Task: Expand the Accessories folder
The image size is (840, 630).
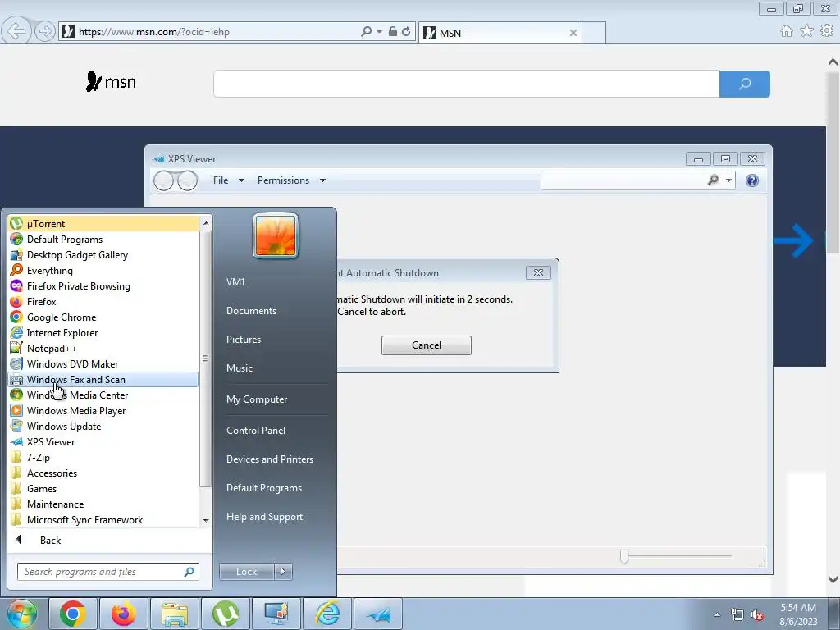Action: [103, 472]
